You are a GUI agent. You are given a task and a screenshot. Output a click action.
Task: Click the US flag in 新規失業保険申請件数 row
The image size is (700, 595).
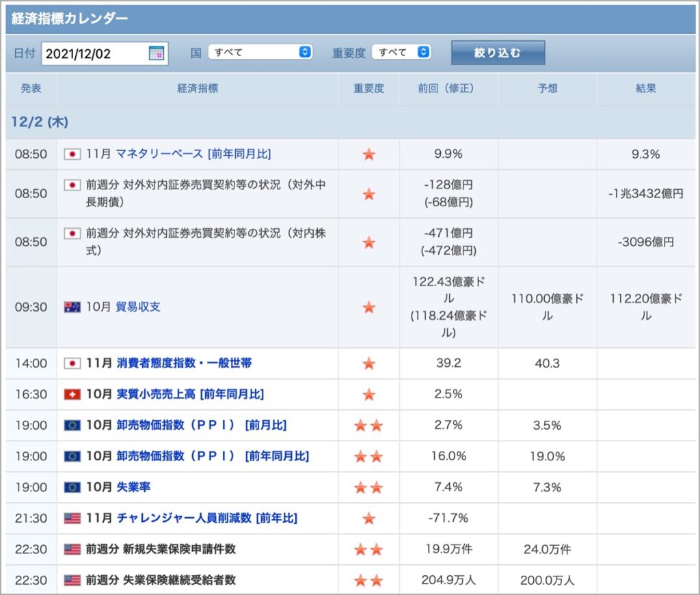(72, 549)
